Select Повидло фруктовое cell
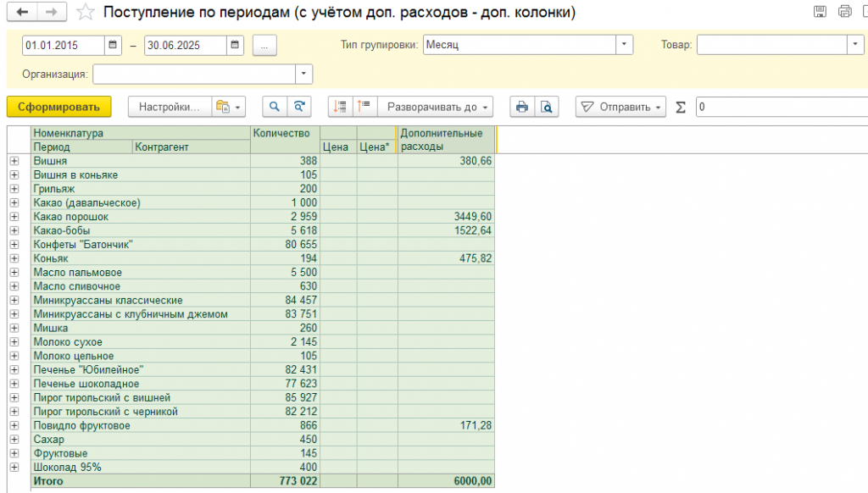868x493 pixels. [141, 425]
